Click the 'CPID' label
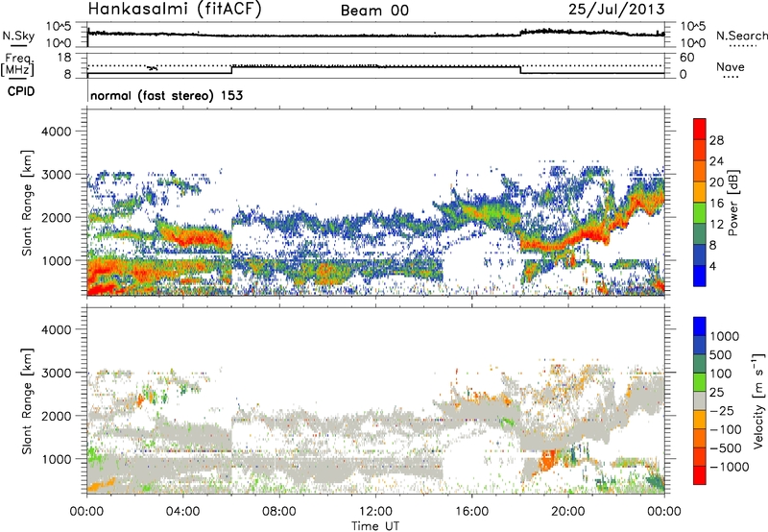Screen dimensions: 768x532 click(21, 91)
